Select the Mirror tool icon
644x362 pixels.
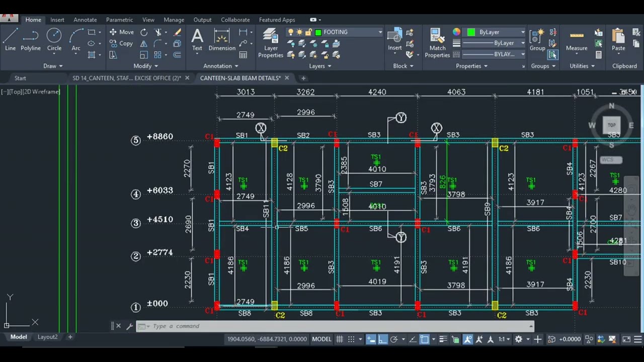tap(144, 44)
